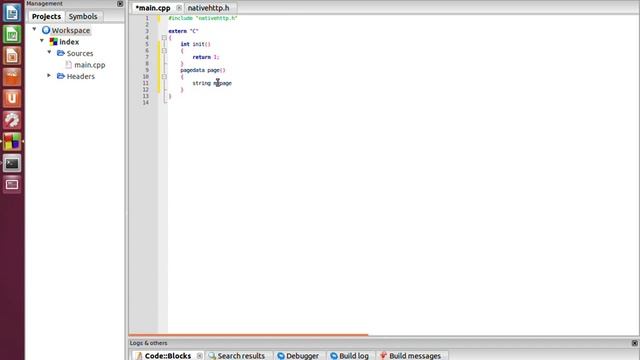Close the Code::Blocks log tab
This screenshot has width=640, height=360.
[199, 356]
